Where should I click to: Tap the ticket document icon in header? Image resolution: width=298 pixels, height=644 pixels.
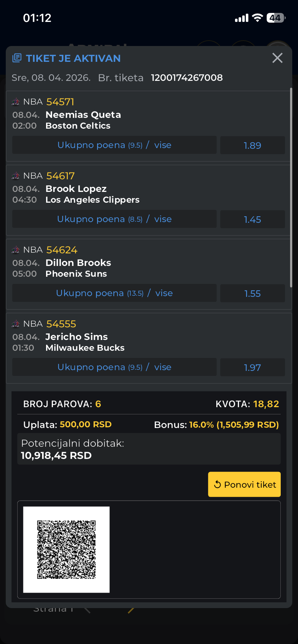pyautogui.click(x=17, y=58)
